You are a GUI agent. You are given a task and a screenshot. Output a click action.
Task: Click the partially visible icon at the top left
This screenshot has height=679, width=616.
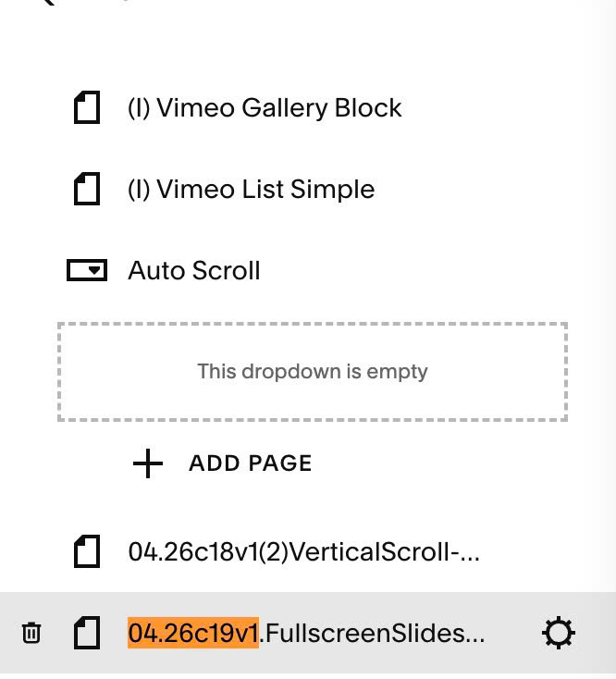[48, 3]
